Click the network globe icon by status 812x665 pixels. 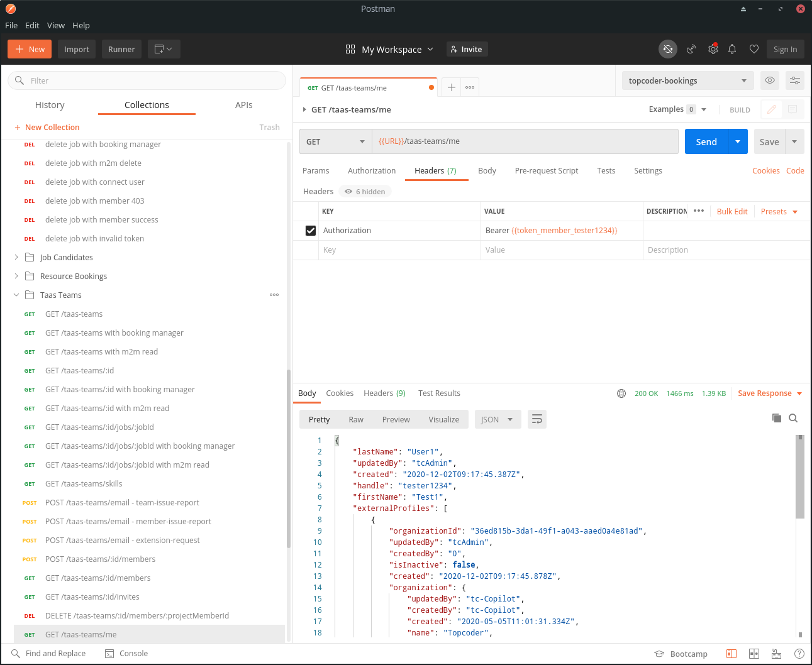coord(621,393)
